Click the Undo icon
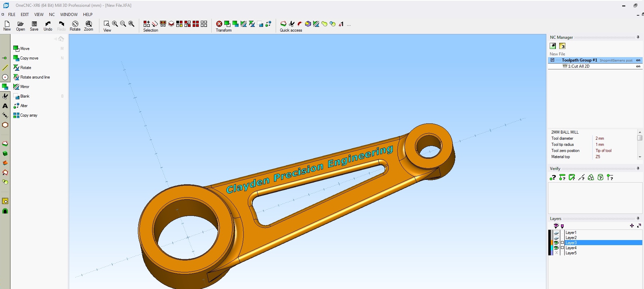The width and height of the screenshot is (644, 289). (x=48, y=26)
